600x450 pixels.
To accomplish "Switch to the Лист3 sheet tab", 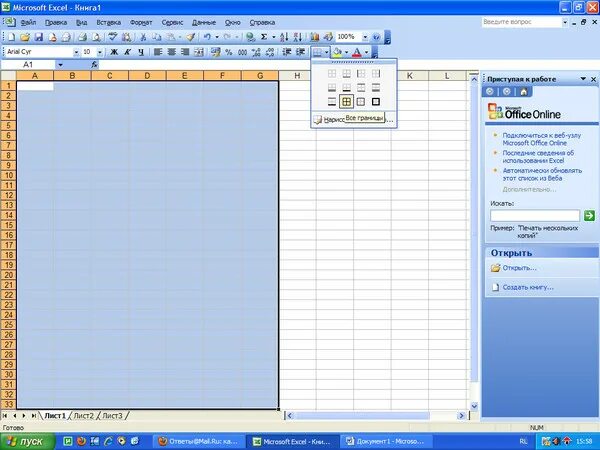I will (112, 416).
